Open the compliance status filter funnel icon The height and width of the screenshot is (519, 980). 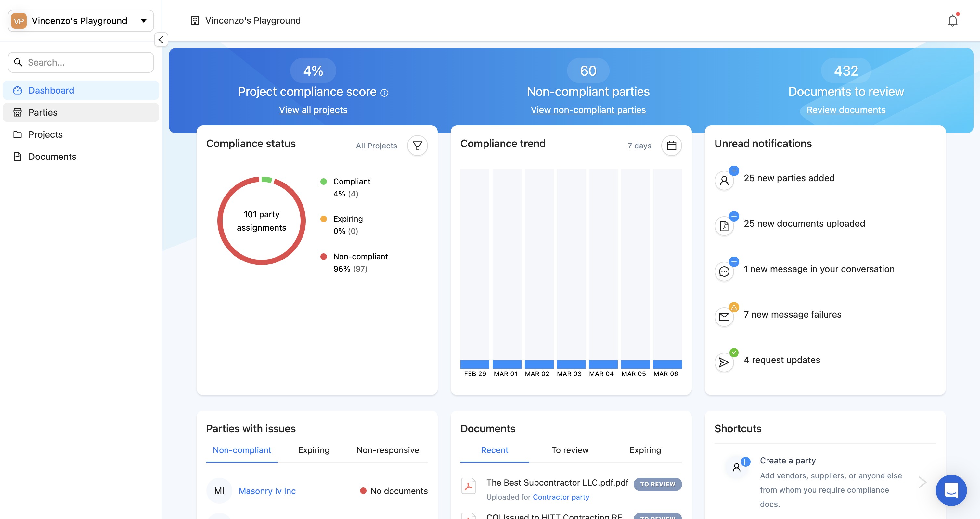417,146
